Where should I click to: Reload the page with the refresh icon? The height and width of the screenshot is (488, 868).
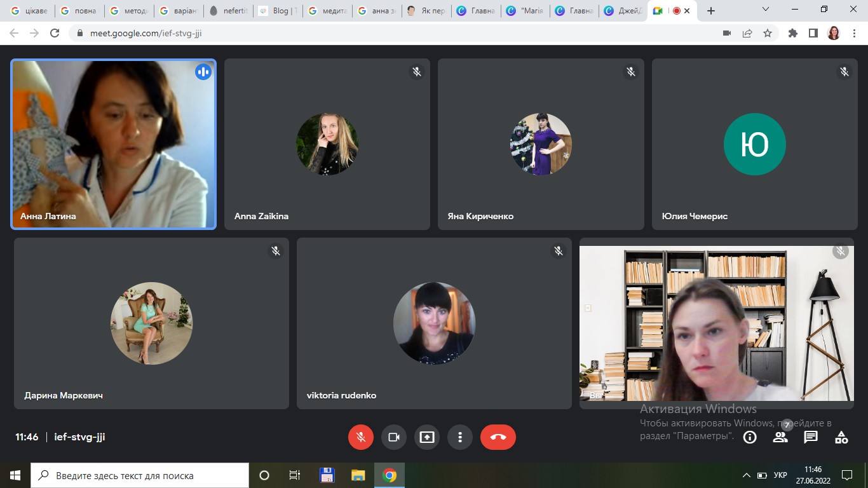coord(55,33)
